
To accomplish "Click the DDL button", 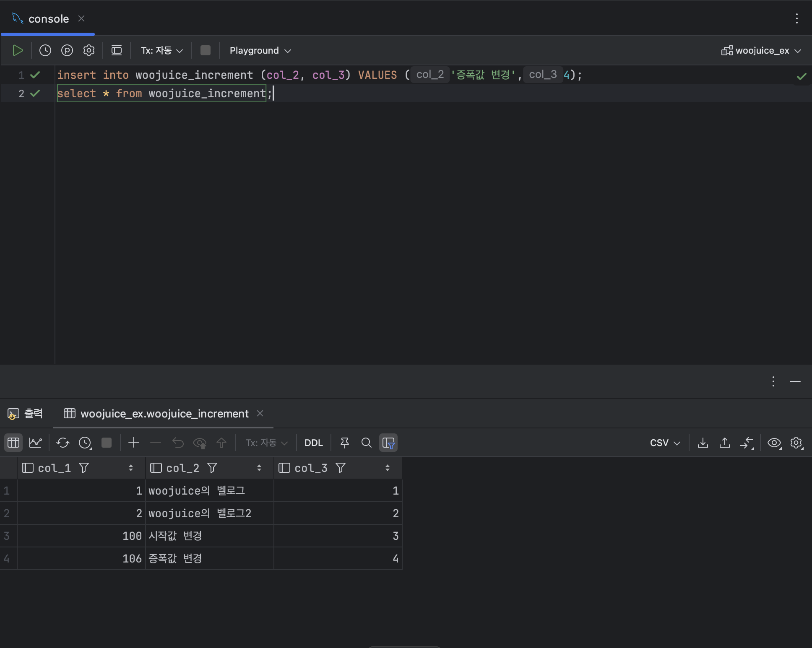I will 314,443.
